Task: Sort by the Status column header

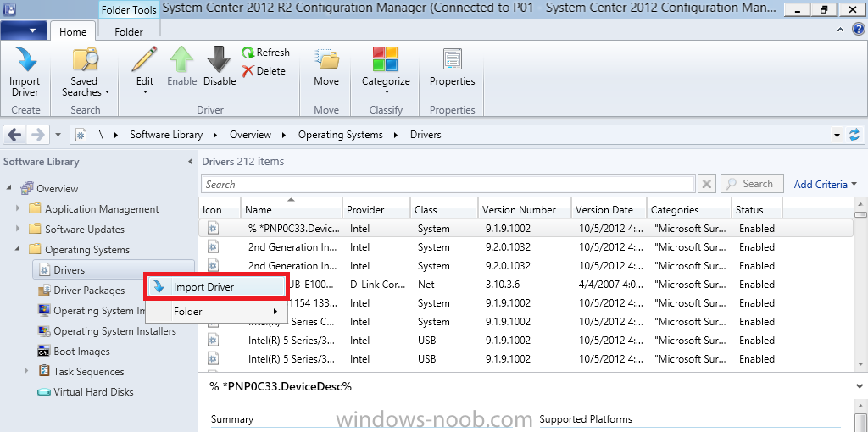Action: tap(757, 209)
